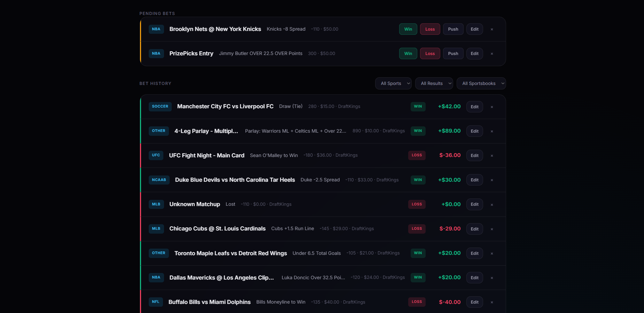Mark PrizePicks Entry as Win

coord(408,54)
